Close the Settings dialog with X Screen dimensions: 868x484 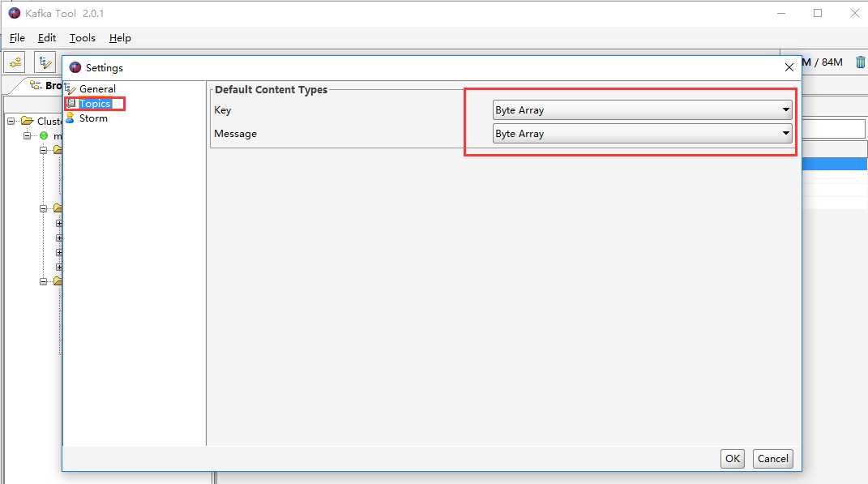click(789, 67)
